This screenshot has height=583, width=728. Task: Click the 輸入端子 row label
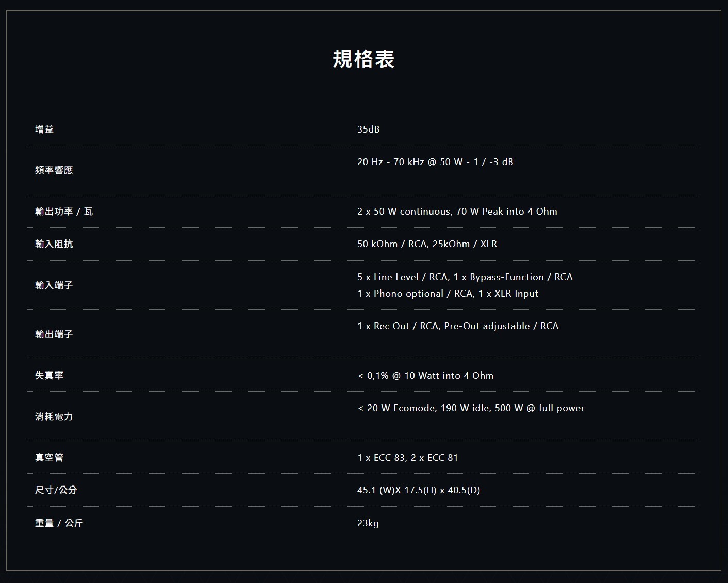pos(54,285)
